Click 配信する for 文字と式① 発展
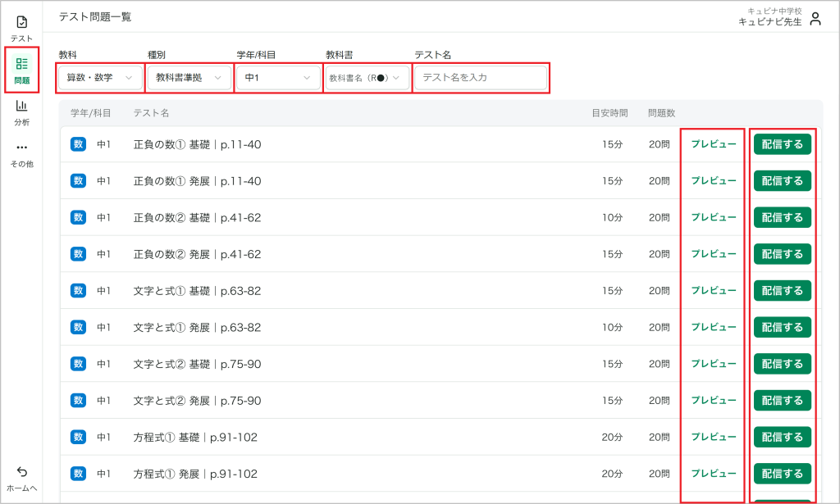This screenshot has height=504, width=840. [782, 327]
